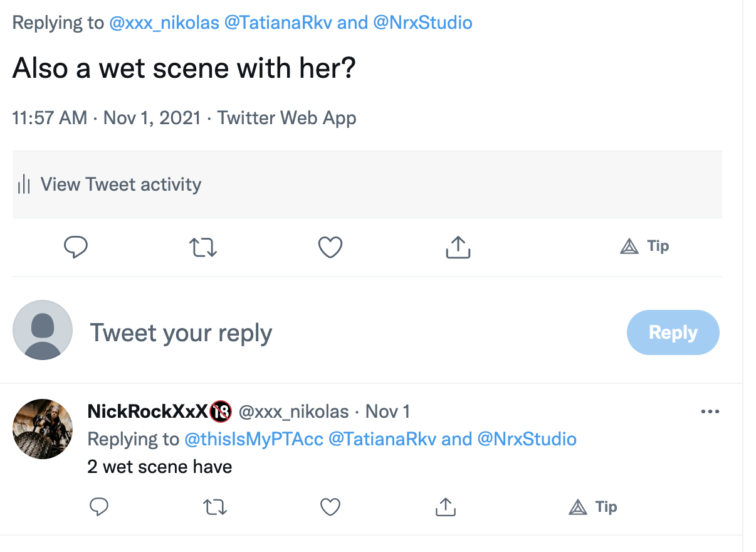Click Twitter Web App source link
The image size is (756, 552).
click(286, 118)
